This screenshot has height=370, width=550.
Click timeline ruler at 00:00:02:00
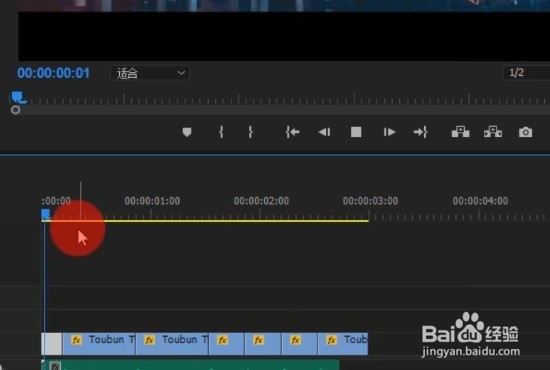click(x=261, y=201)
